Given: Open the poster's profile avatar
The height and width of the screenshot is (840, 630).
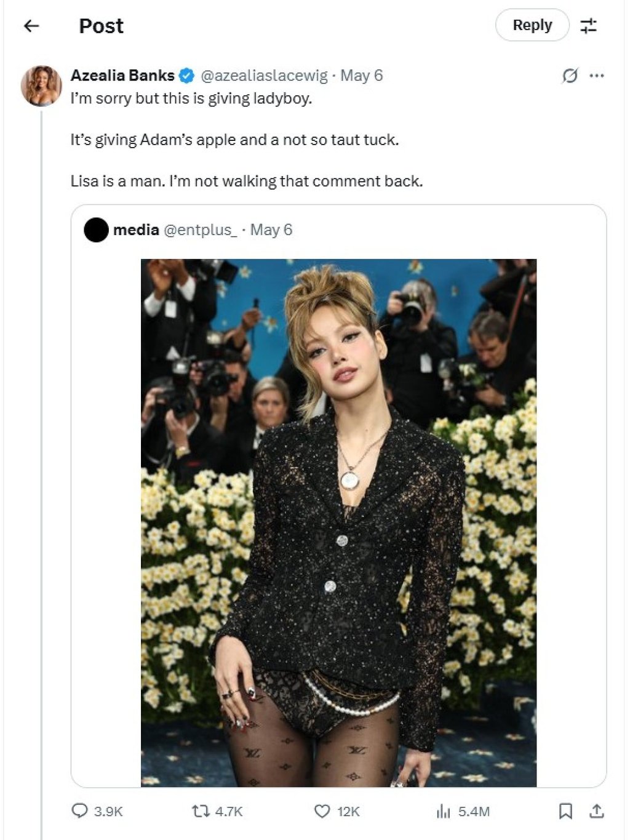Looking at the screenshot, I should (x=41, y=86).
